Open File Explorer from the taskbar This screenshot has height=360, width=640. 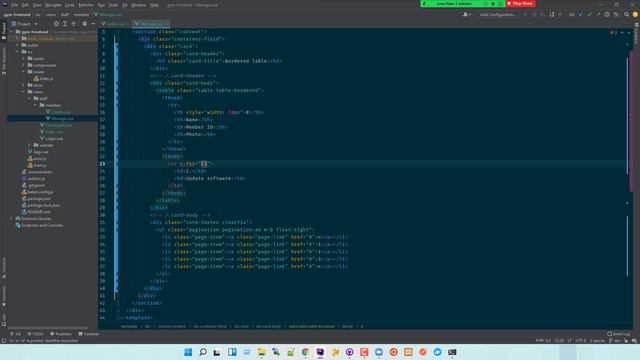point(261,352)
